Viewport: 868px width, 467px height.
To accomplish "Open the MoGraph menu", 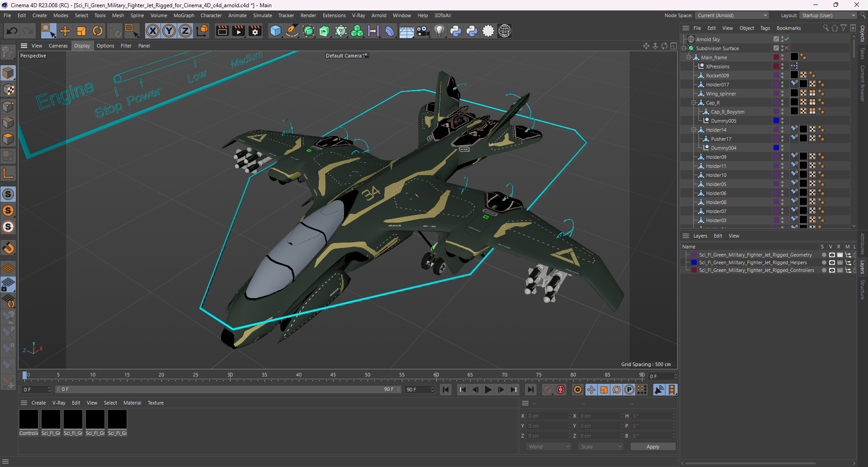I will click(x=184, y=15).
